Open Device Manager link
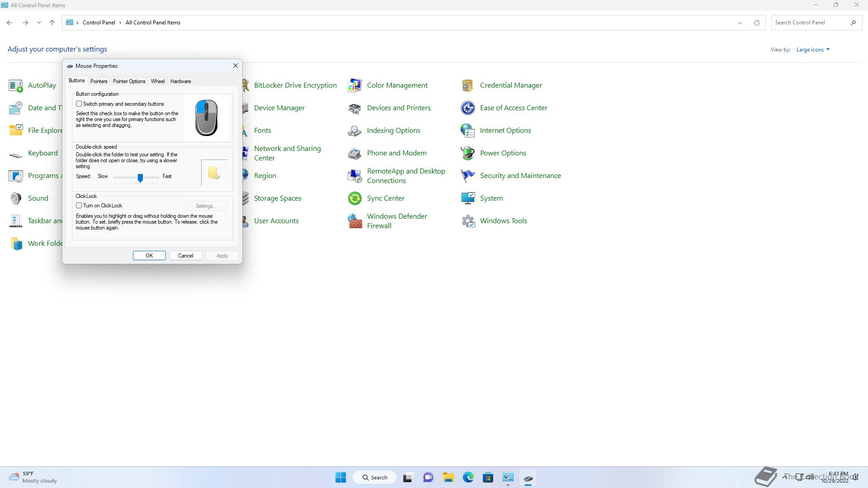 click(279, 108)
